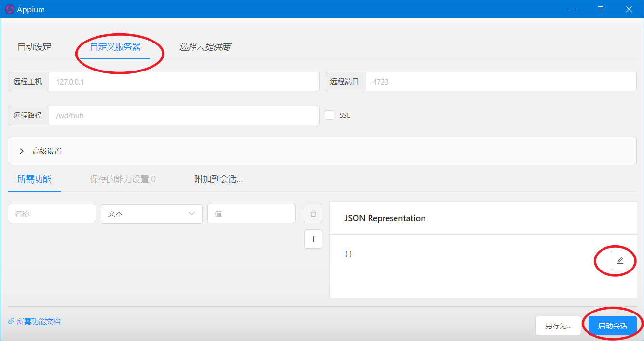
Task: Close the Appium window
Action: click(629, 9)
